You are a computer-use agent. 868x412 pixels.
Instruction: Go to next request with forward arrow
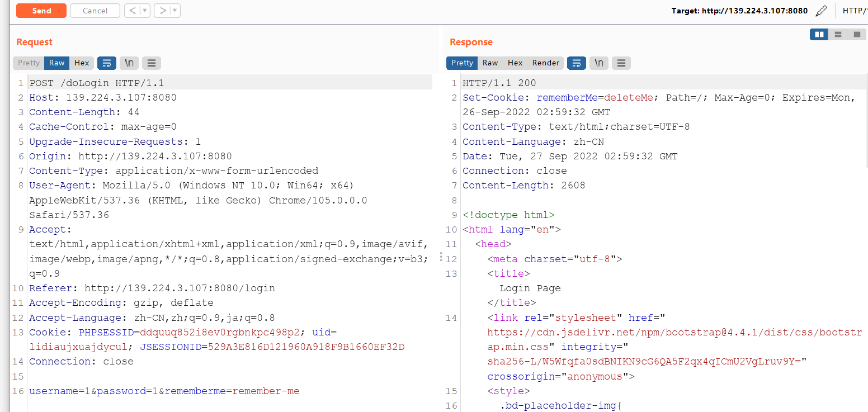pos(161,11)
